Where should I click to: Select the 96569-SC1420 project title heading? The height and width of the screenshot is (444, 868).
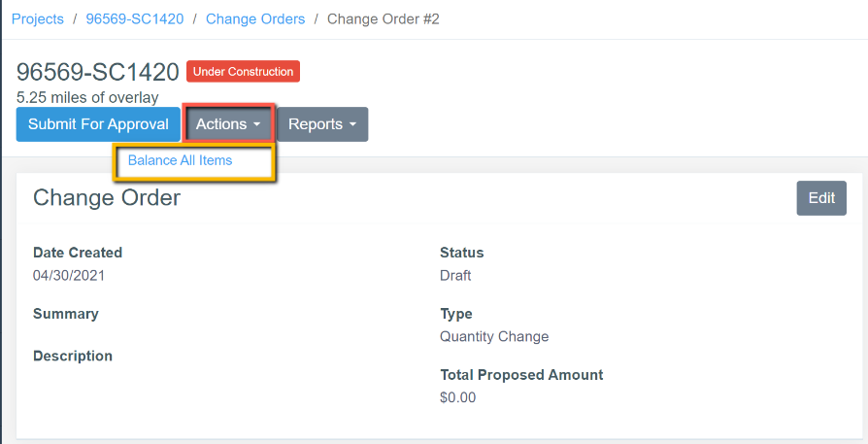click(98, 72)
